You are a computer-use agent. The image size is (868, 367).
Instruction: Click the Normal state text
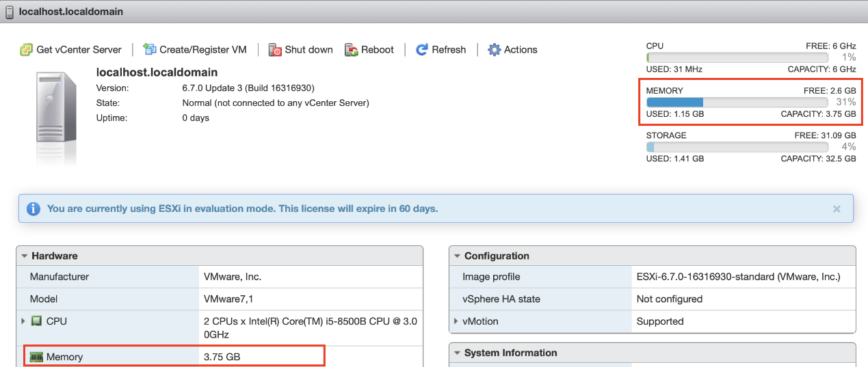[x=276, y=103]
